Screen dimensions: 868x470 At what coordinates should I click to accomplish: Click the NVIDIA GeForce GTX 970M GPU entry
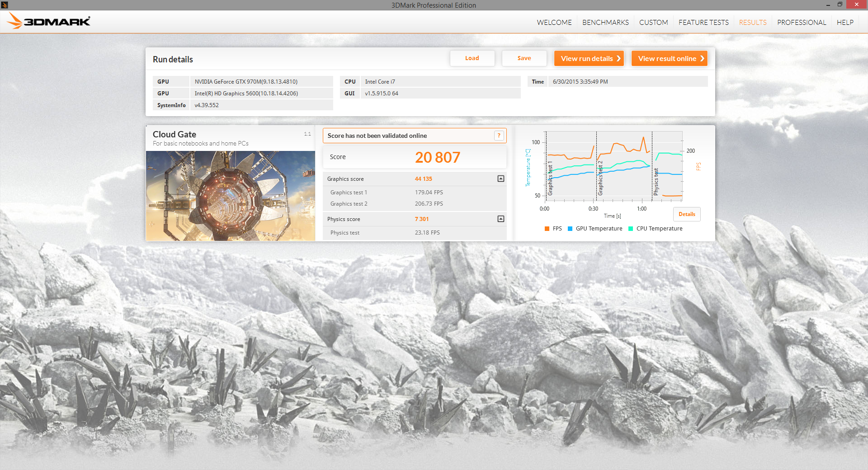point(262,82)
